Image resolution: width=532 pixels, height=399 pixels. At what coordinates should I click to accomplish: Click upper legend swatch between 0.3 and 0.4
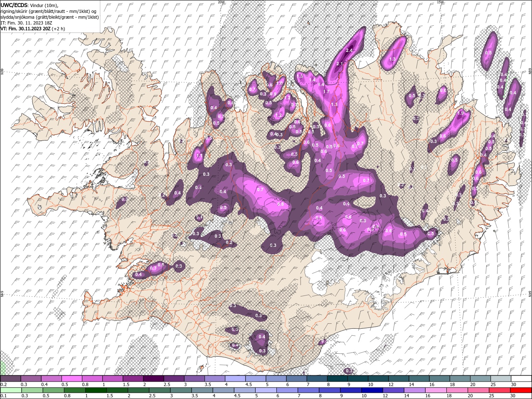click(x=31, y=379)
